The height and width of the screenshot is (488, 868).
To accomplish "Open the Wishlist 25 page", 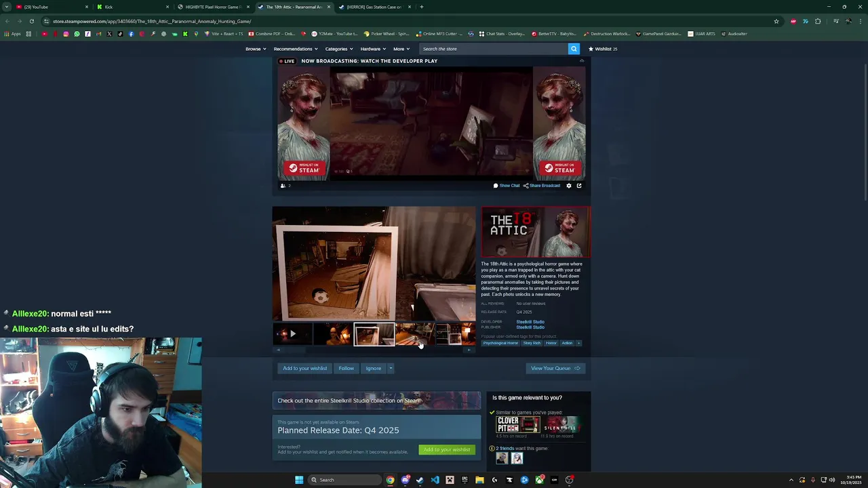I will [x=603, y=49].
